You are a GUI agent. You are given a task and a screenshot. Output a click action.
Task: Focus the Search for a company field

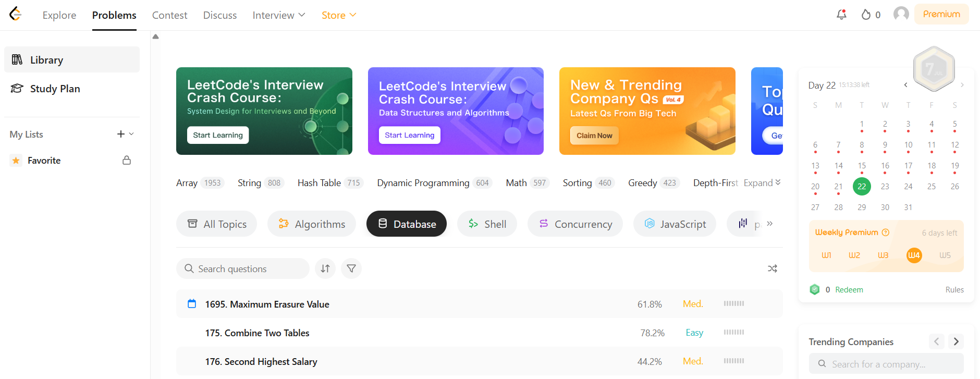pos(886,364)
